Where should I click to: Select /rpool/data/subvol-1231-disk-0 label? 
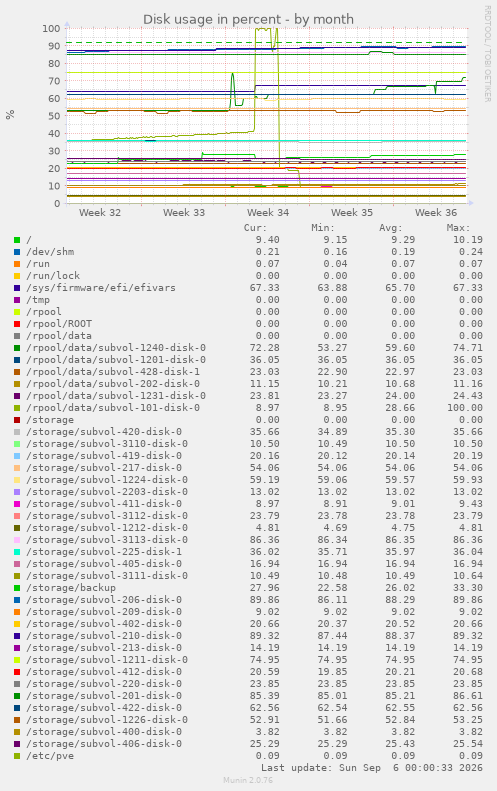tap(116, 396)
